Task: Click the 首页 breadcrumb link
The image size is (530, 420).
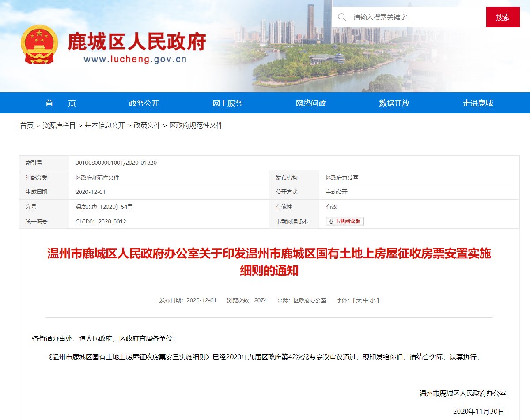Action: point(26,125)
